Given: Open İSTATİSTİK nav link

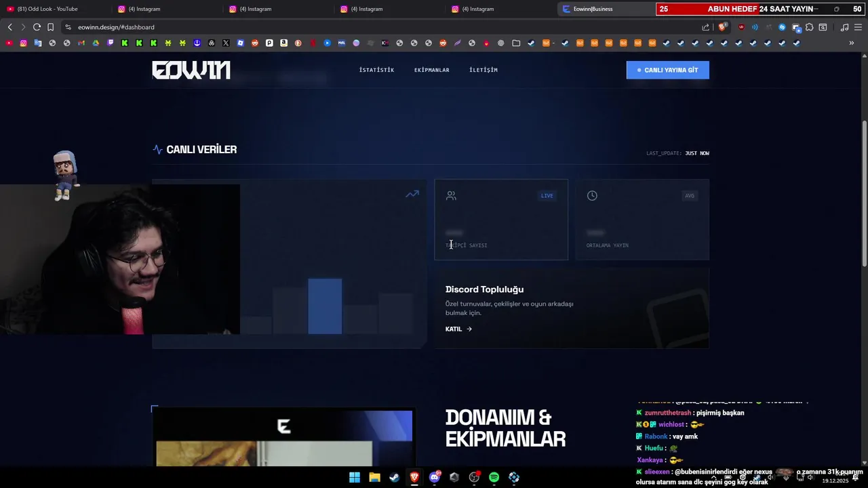Looking at the screenshot, I should (x=376, y=70).
